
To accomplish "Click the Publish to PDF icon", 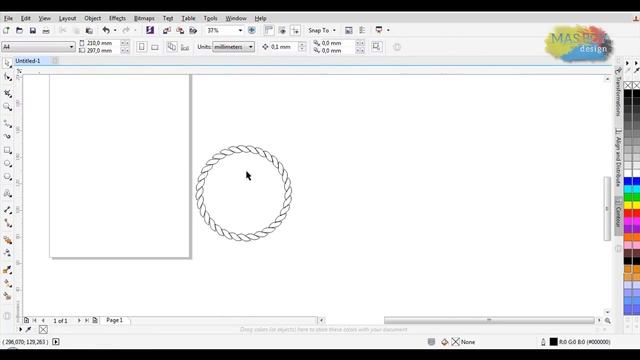I will pos(193,30).
